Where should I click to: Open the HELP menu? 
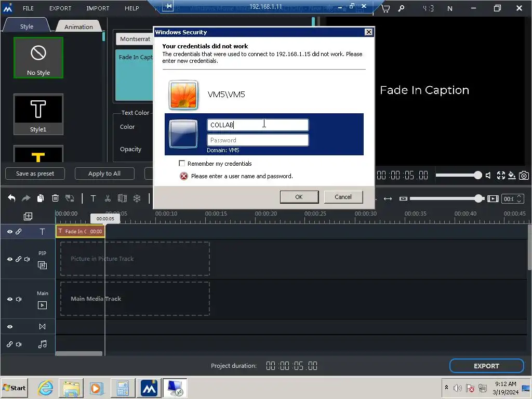pos(131,8)
